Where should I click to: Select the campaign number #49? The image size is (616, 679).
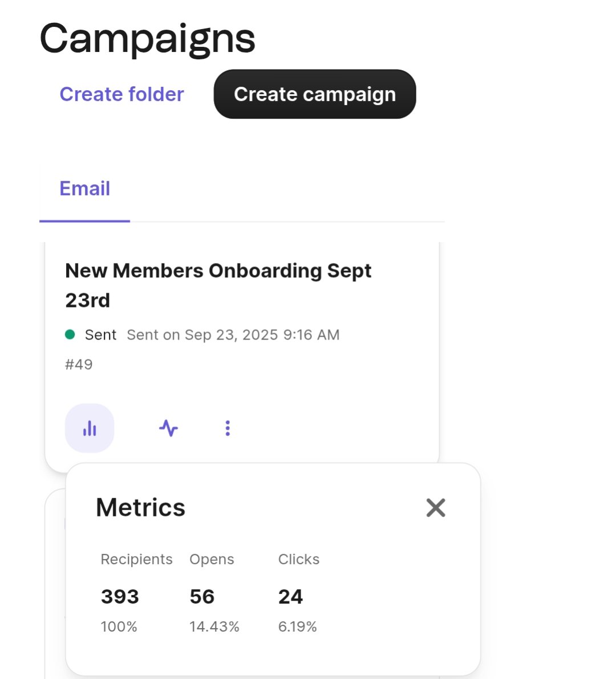pyautogui.click(x=79, y=363)
